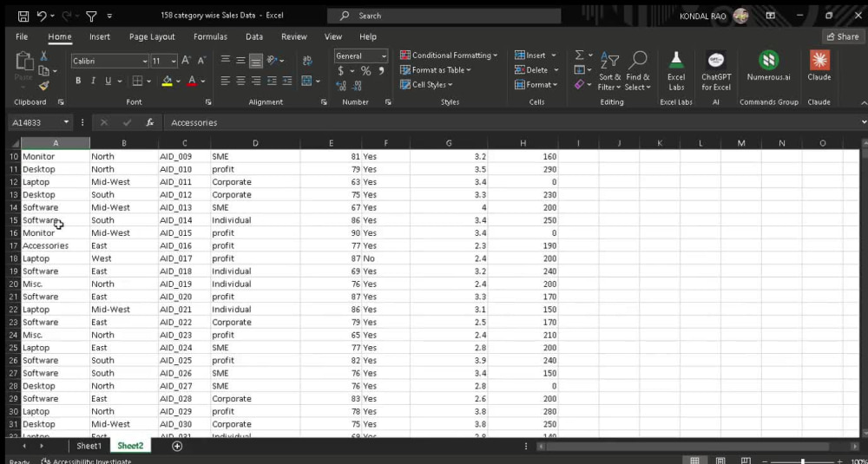
Task: Click Decrease Decimal icon
Action: [357, 86]
